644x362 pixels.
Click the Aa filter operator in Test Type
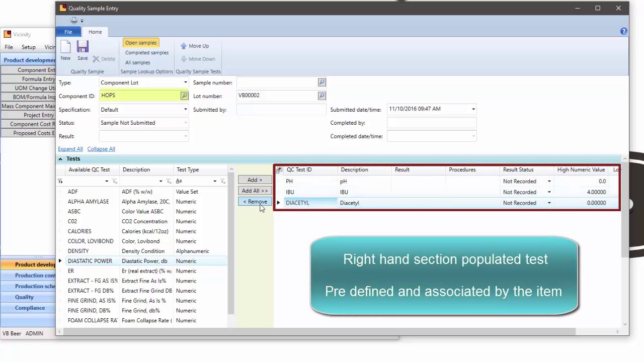pyautogui.click(x=179, y=181)
